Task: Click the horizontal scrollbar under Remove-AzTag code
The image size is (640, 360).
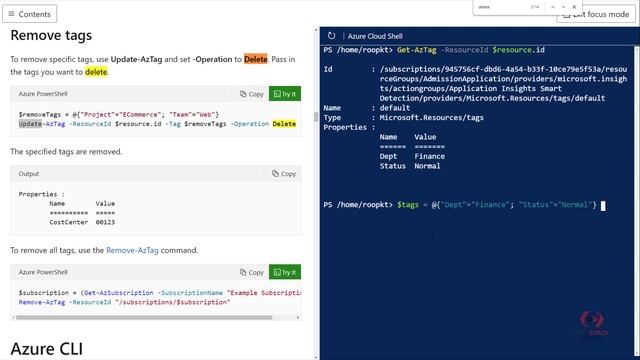Action: coord(144,318)
